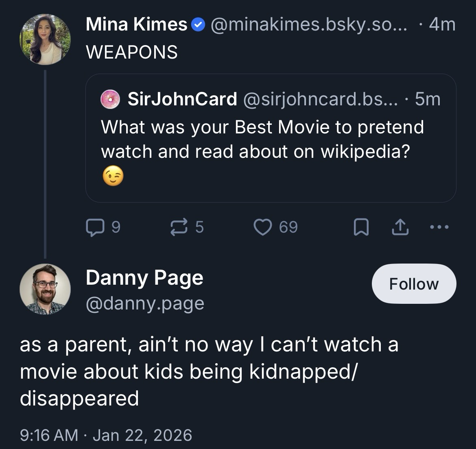Bookmark the WEAPONS post
Screen dimensions: 476x449
pos(361,227)
